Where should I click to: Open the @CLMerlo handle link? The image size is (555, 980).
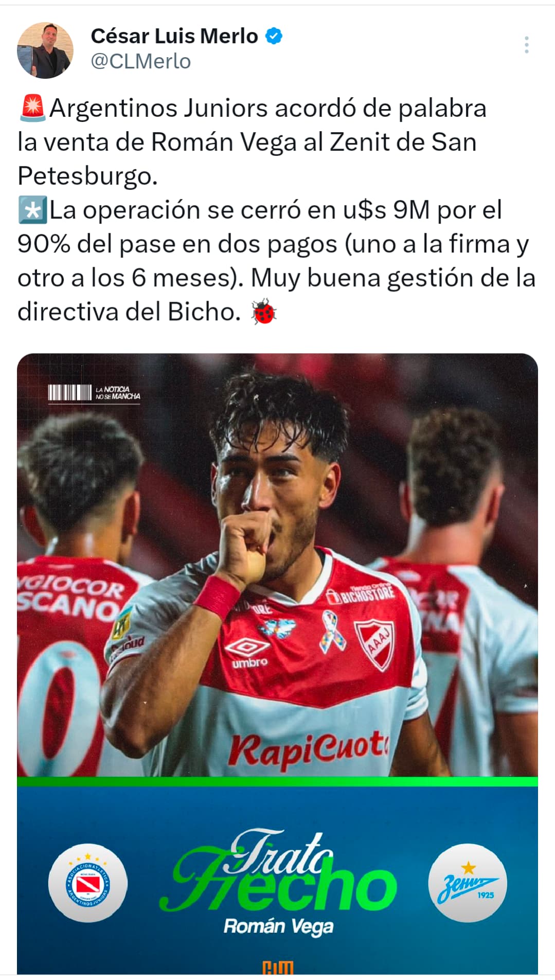pos(141,62)
